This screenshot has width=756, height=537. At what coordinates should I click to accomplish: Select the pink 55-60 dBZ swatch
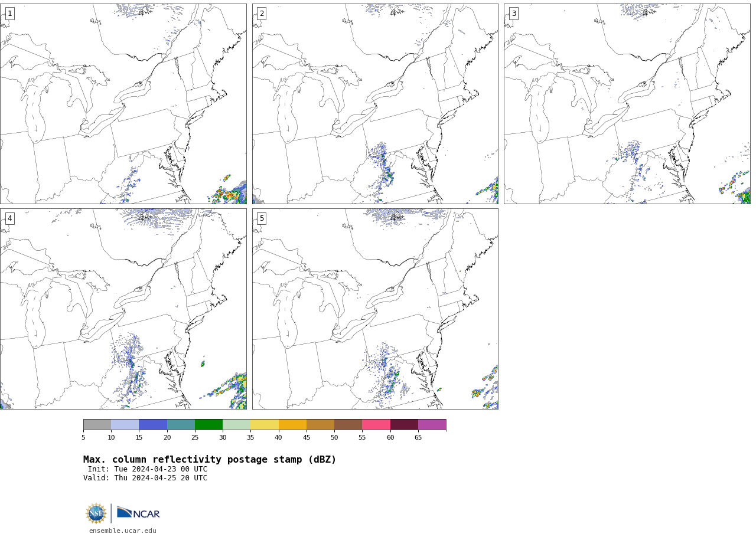[x=376, y=425]
